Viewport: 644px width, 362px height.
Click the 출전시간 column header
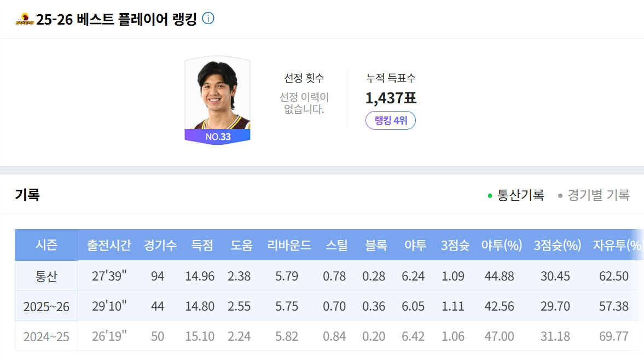pyautogui.click(x=109, y=245)
